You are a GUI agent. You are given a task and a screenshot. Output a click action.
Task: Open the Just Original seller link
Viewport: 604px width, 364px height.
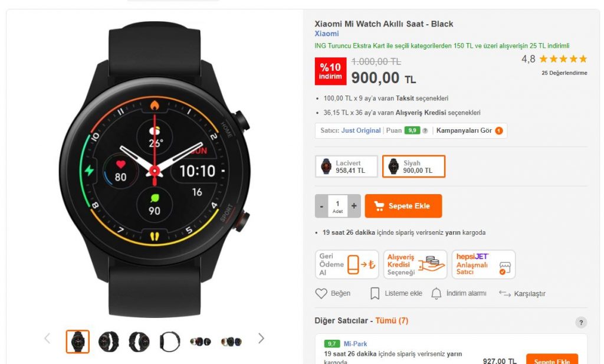coord(360,130)
